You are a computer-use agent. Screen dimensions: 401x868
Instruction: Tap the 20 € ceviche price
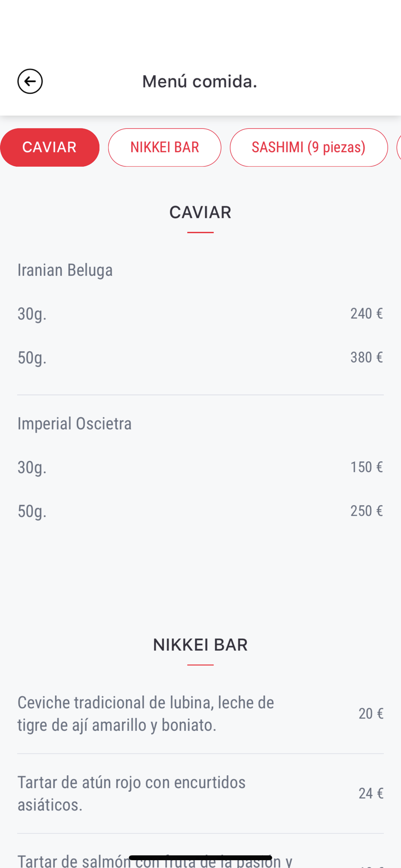tap(371, 713)
